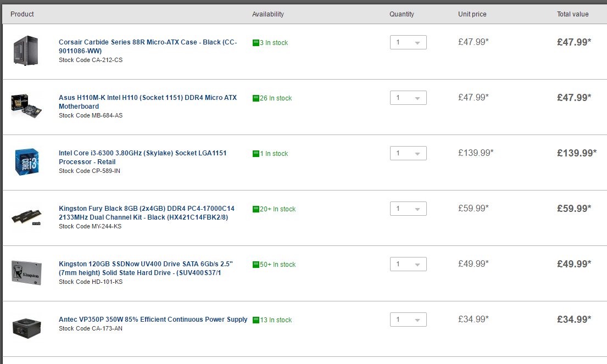The image size is (607, 364).
Task: Open quantity dropdown for Asus H110M-K motherboard
Action: click(408, 98)
